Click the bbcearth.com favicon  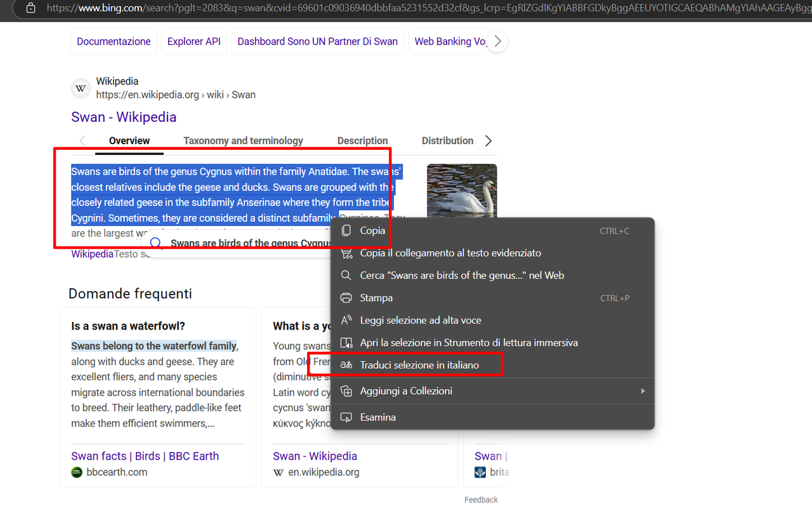click(x=77, y=472)
